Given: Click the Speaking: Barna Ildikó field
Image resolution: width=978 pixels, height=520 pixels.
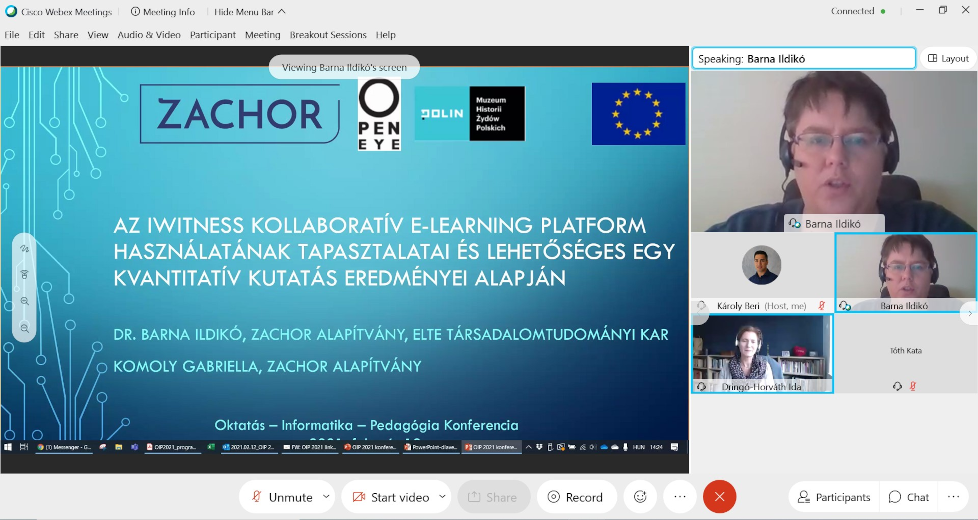Looking at the screenshot, I should point(803,59).
